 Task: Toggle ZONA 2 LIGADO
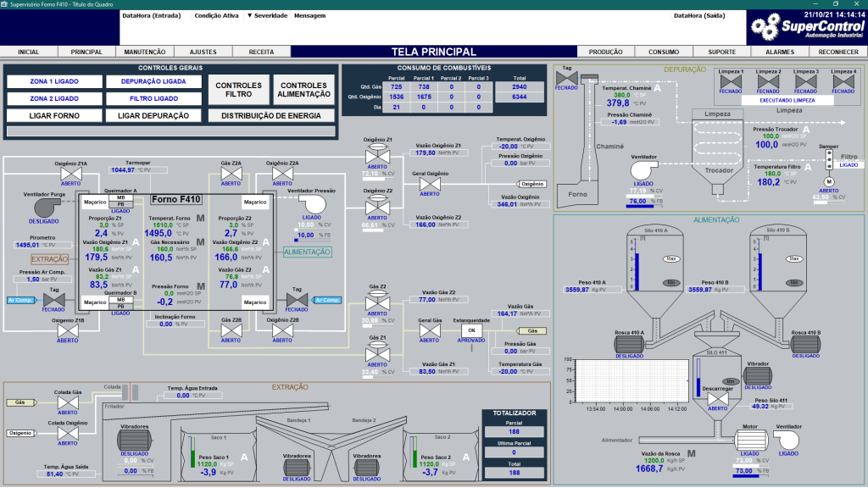(54, 98)
